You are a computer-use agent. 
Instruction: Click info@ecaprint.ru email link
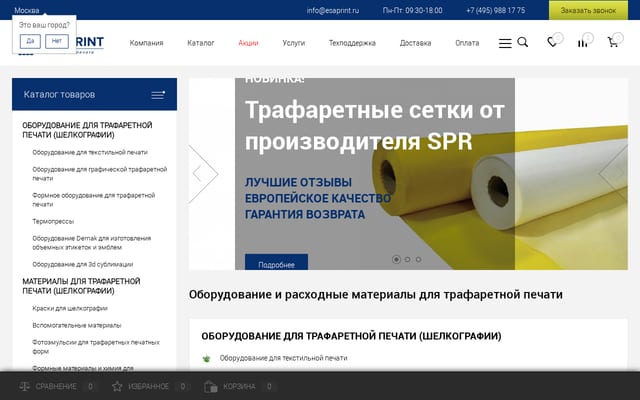(x=333, y=10)
